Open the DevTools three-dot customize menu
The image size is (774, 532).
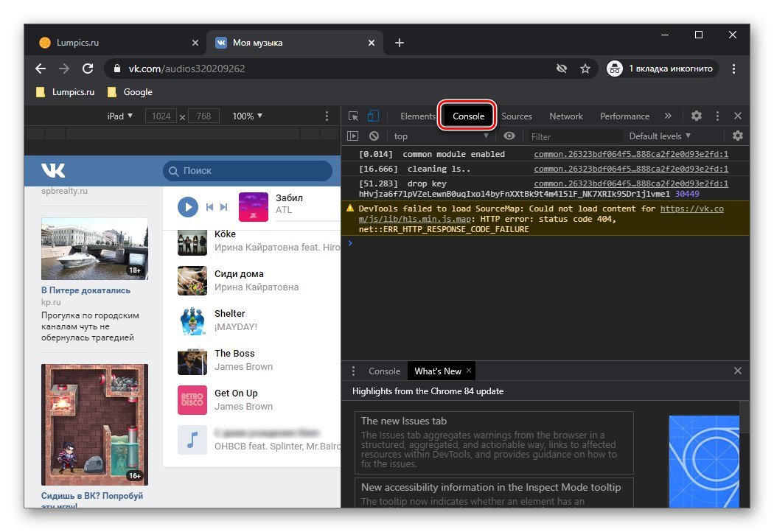pyautogui.click(x=717, y=116)
